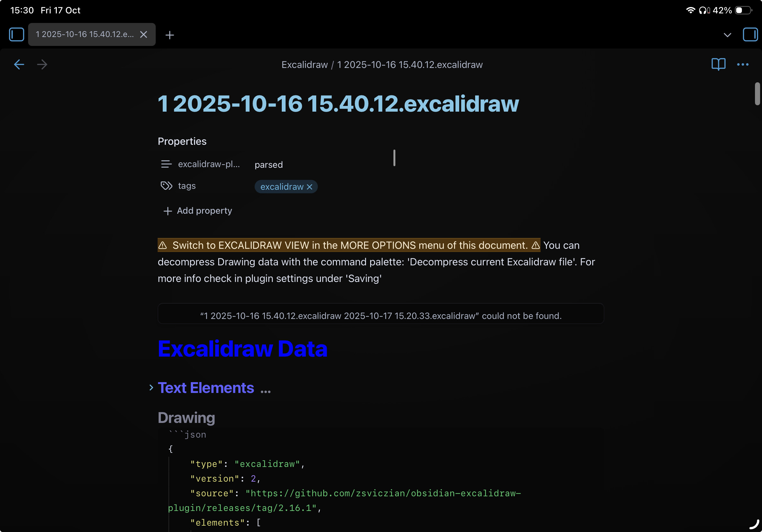The width and height of the screenshot is (762, 532).
Task: Close the 1 2025-10-16 excalidraw tab
Action: (143, 34)
